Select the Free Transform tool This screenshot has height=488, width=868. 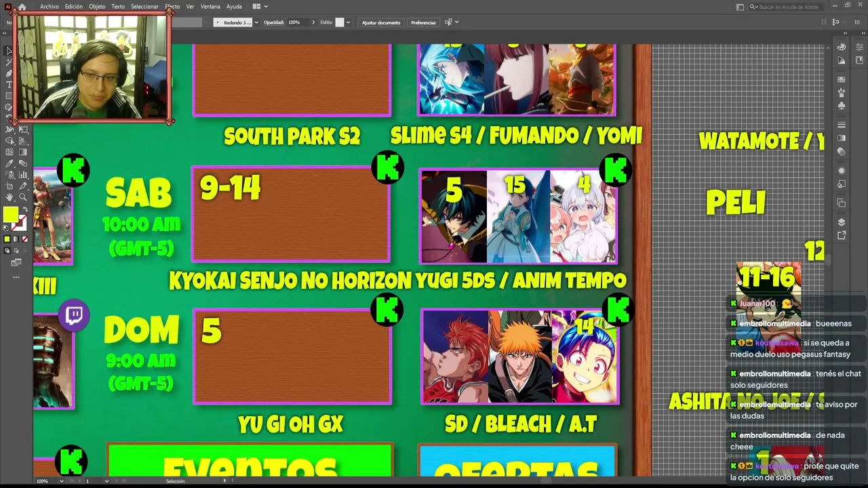tap(22, 129)
